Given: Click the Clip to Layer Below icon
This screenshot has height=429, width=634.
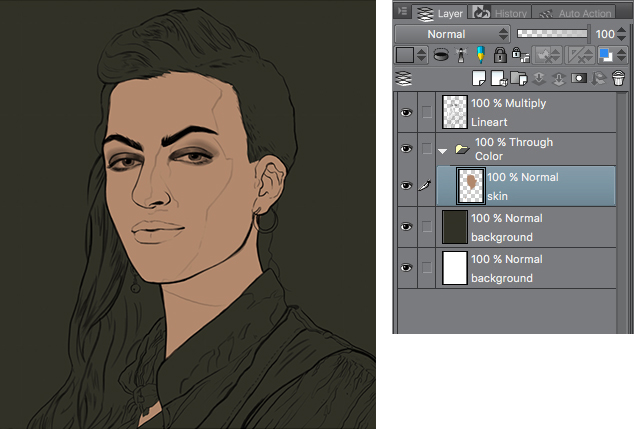Looking at the screenshot, I should [439, 55].
